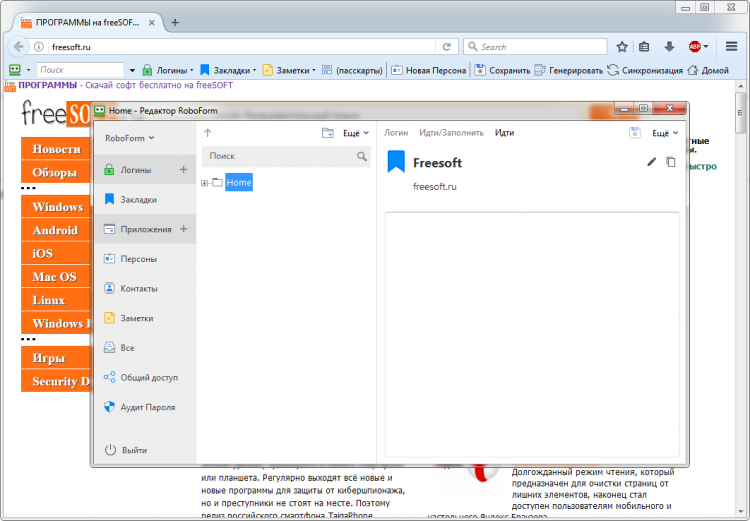The image size is (750, 521).
Task: Open the RoboForm dropdown in the editor sidebar
Action: [130, 138]
